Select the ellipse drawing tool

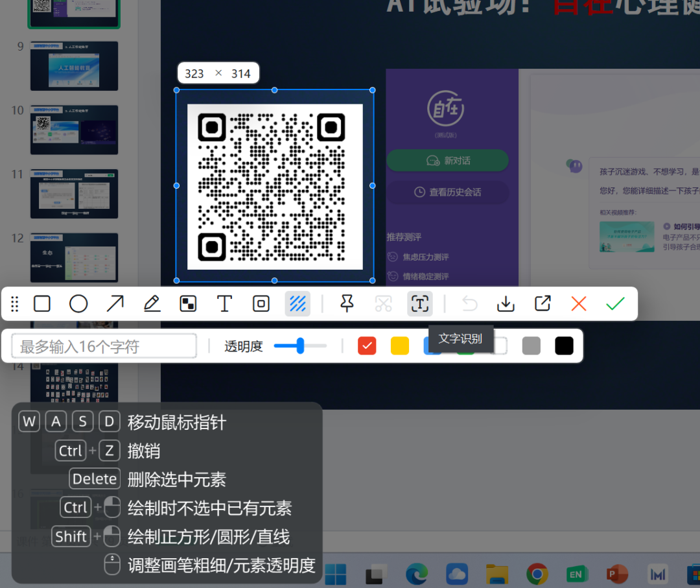click(78, 303)
